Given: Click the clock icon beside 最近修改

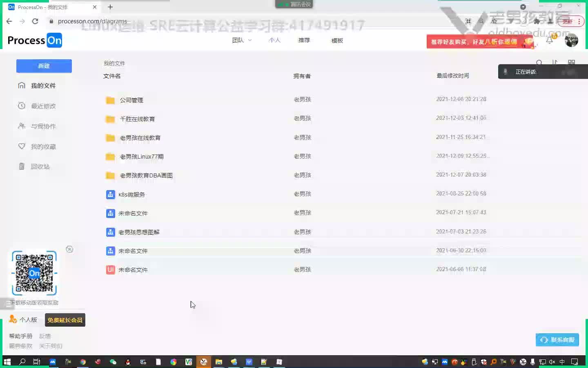Looking at the screenshot, I should [x=22, y=105].
